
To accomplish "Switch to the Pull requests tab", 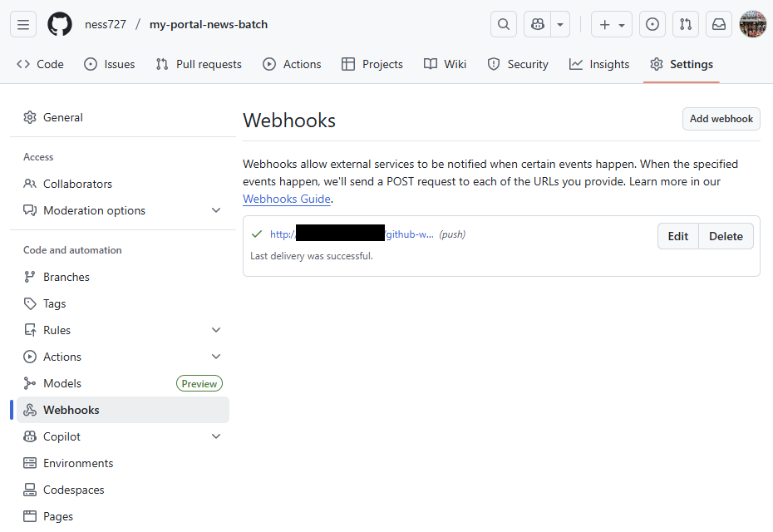I will [199, 64].
